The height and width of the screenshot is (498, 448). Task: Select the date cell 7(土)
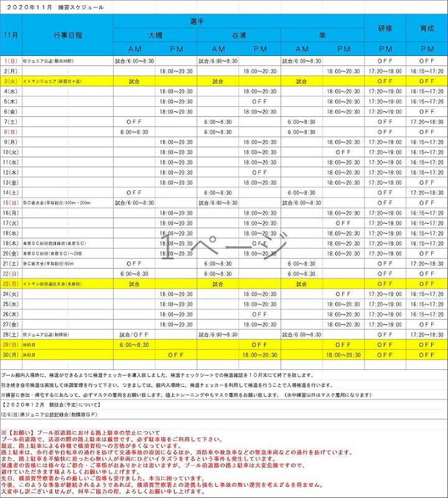tap(11, 122)
